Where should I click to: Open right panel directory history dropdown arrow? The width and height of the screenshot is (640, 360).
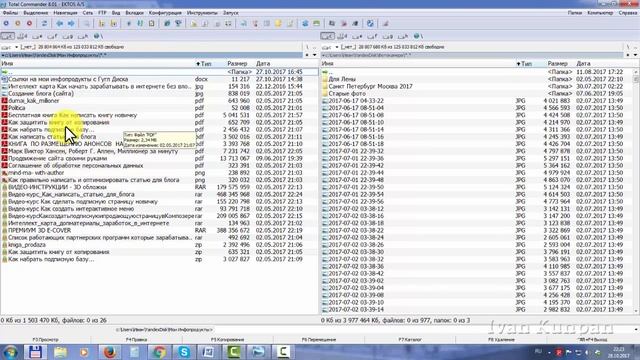point(635,55)
